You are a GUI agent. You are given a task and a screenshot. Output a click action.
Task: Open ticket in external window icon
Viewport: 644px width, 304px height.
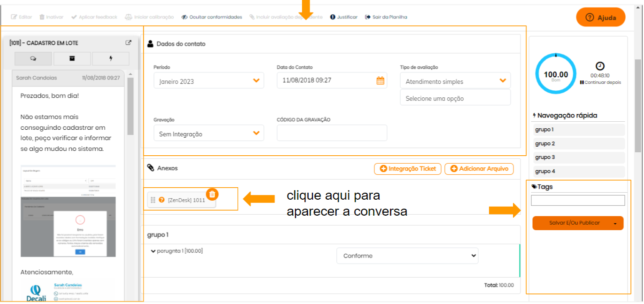(x=128, y=43)
